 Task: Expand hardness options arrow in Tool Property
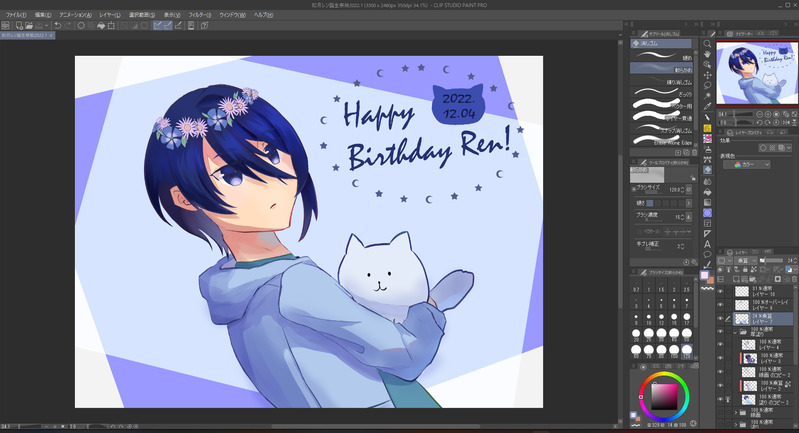coord(688,203)
